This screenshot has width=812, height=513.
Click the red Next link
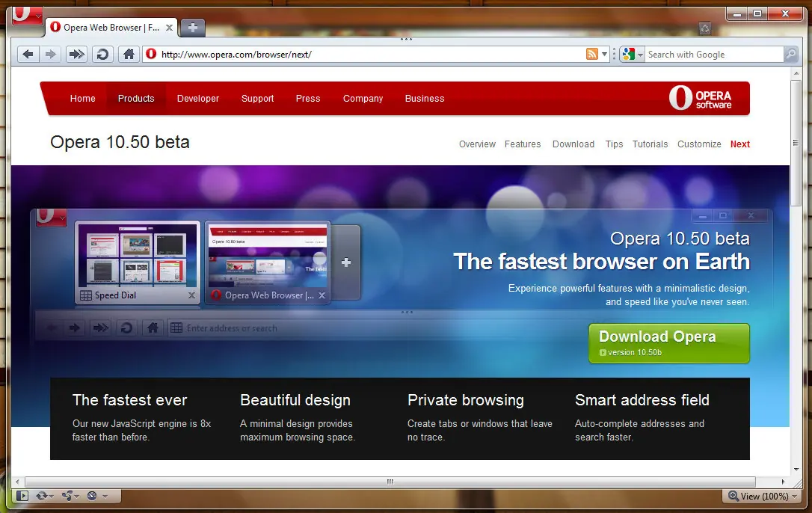pos(740,144)
